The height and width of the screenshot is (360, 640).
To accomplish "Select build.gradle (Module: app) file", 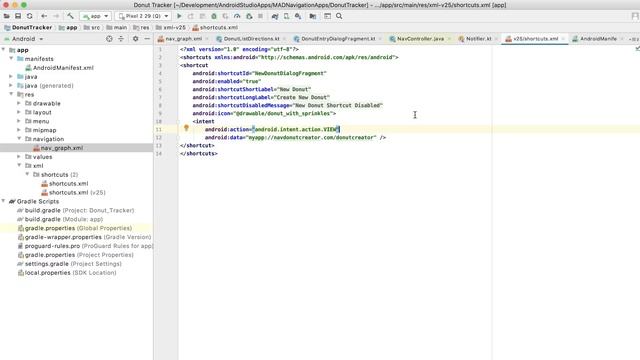I will point(60,219).
